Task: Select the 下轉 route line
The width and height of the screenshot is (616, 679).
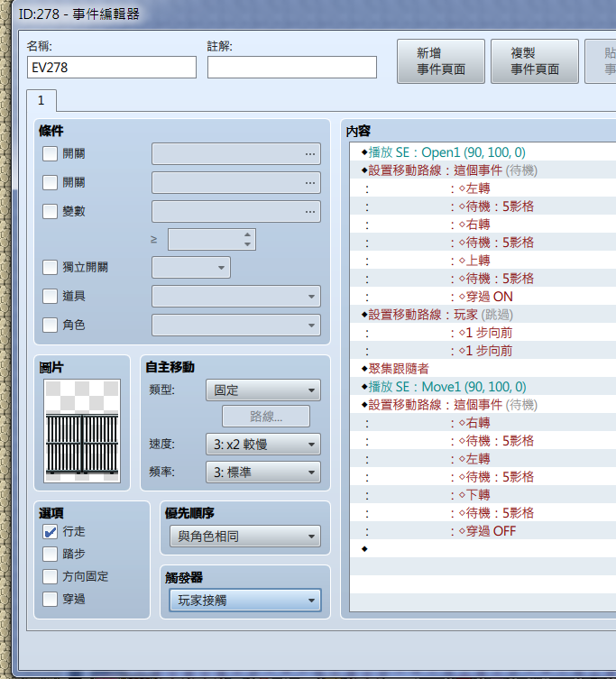Action: tap(483, 495)
